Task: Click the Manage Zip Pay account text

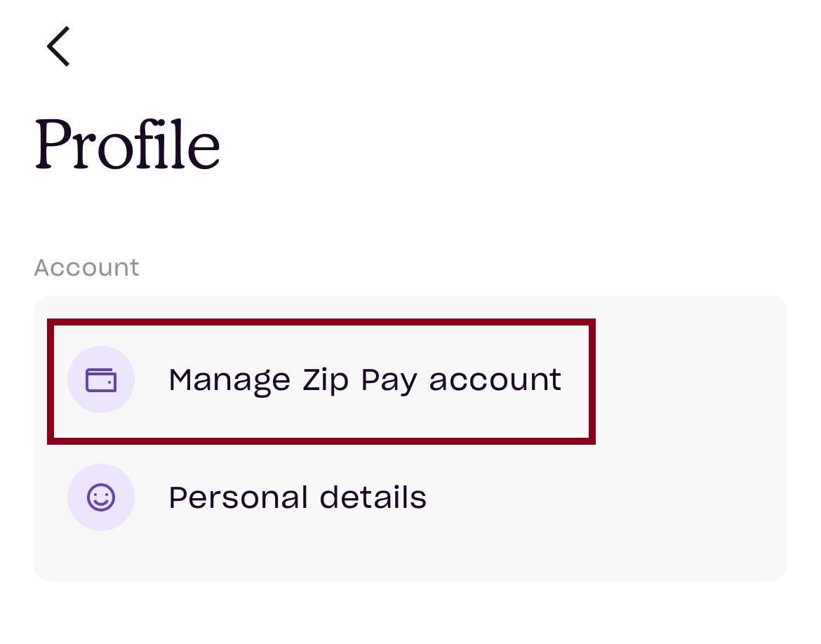Action: (x=365, y=380)
